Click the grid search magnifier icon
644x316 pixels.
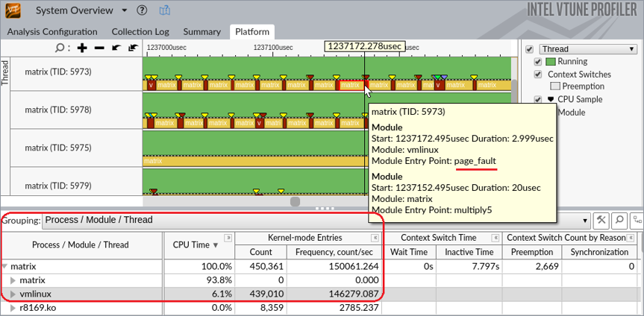[x=619, y=221]
